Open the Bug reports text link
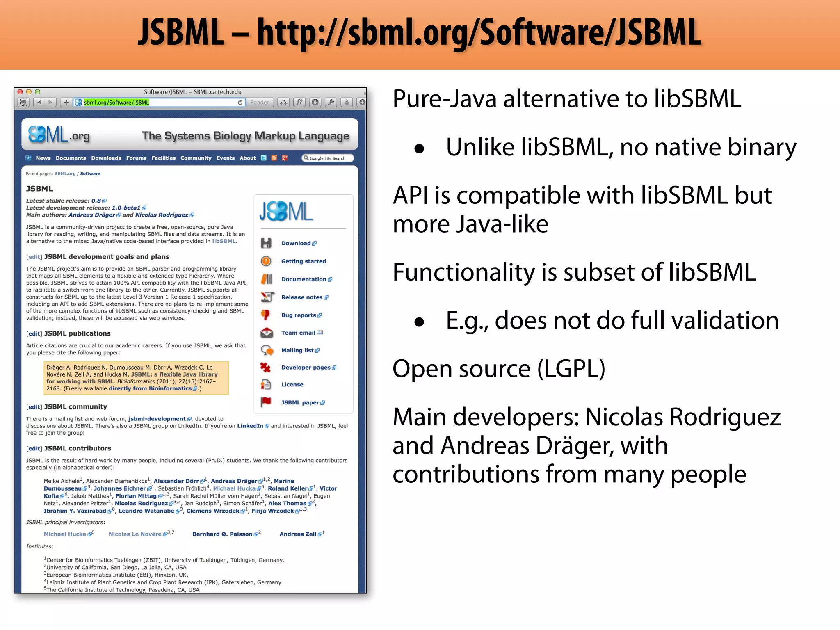The height and width of the screenshot is (630, 840). pos(301,315)
